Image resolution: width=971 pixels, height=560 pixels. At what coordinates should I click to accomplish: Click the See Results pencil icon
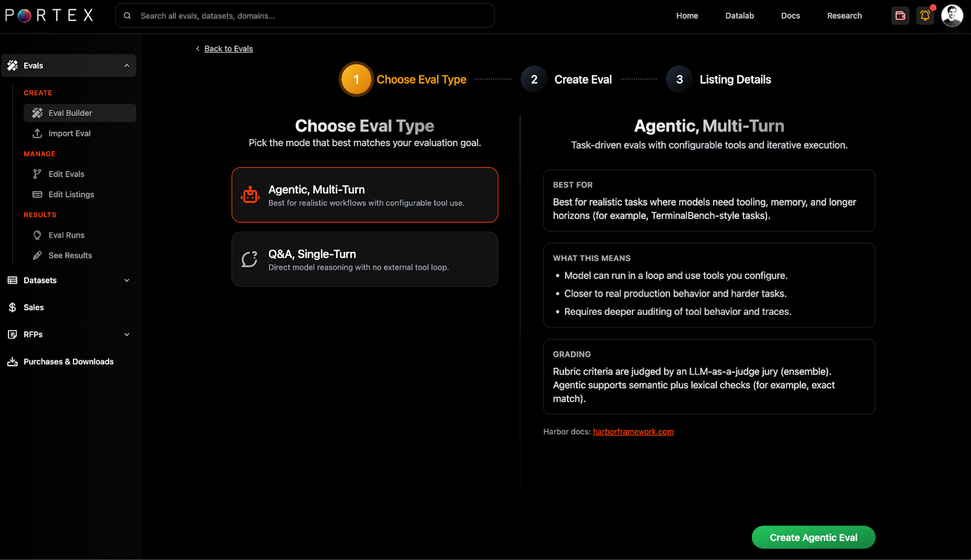pyautogui.click(x=37, y=255)
